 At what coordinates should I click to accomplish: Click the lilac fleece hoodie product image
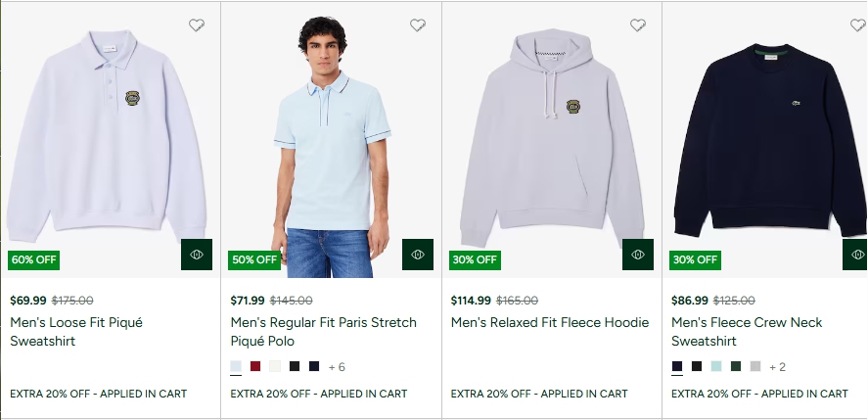click(552, 137)
